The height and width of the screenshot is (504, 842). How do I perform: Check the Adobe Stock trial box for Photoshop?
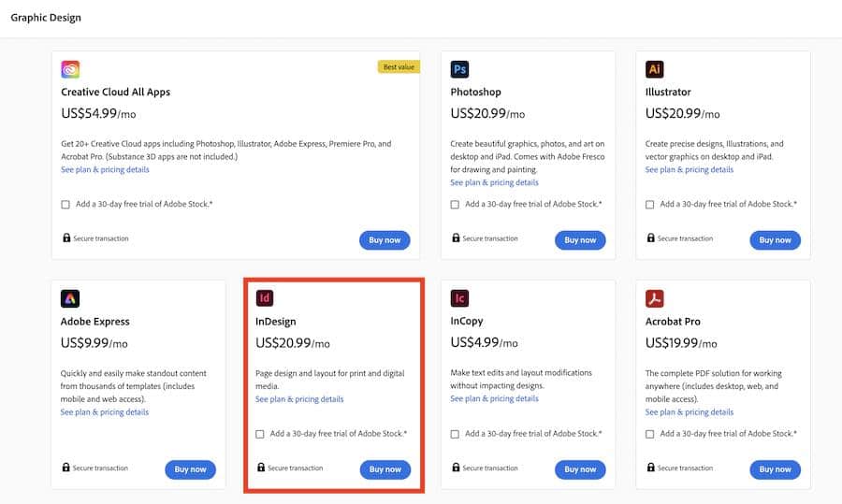(455, 205)
